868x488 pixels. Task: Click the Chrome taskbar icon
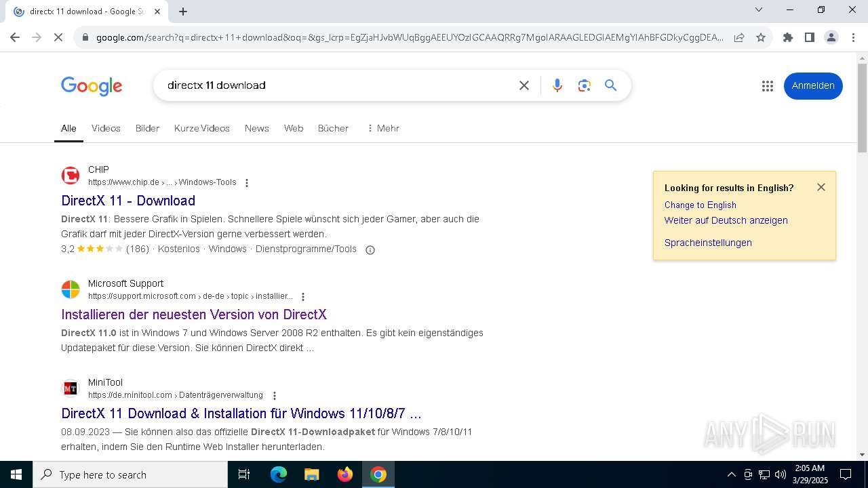(x=378, y=474)
